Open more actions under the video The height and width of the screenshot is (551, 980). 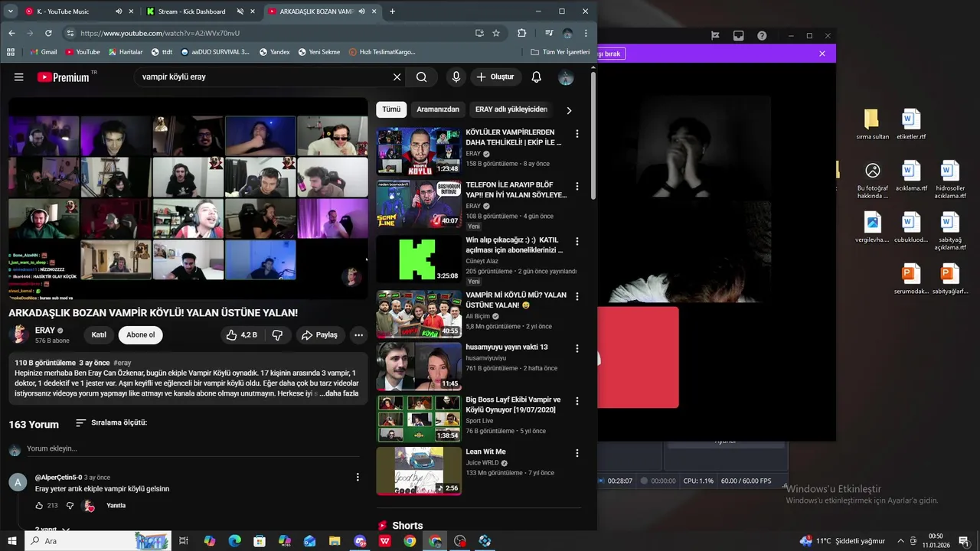[x=358, y=335]
